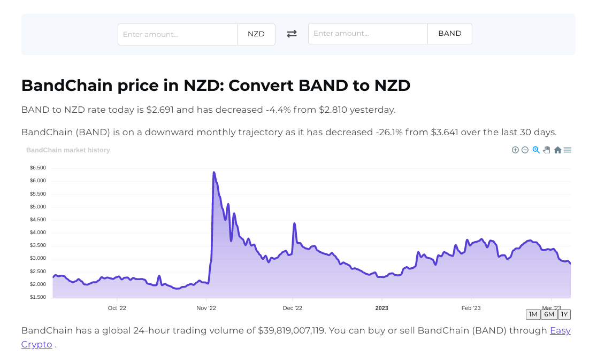Screen dimensions: 597x364
Task: Click the December 2022 price spike
Action: [x=294, y=223]
